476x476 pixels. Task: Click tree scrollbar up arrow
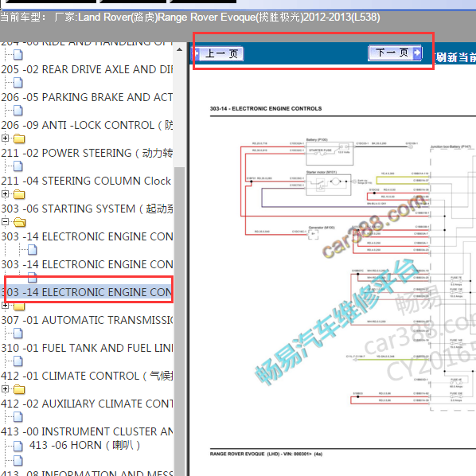coord(179,49)
